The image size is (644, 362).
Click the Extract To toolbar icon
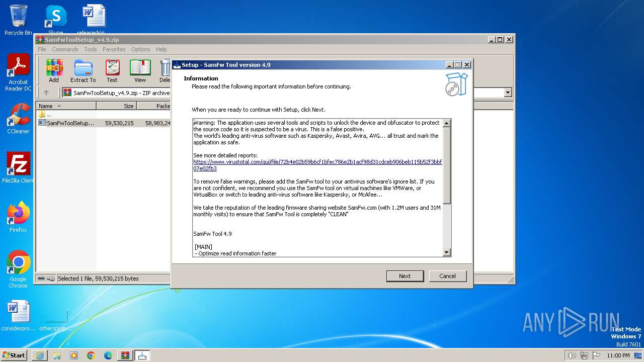[x=83, y=70]
